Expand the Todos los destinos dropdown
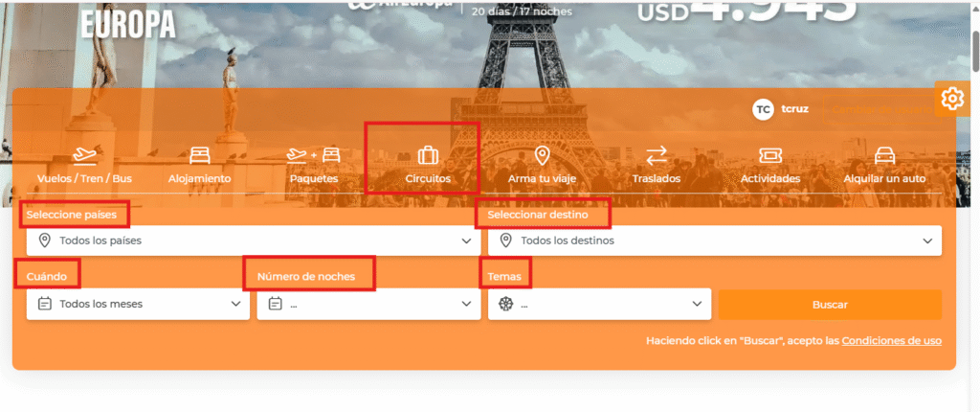This screenshot has width=980, height=412. click(x=714, y=240)
